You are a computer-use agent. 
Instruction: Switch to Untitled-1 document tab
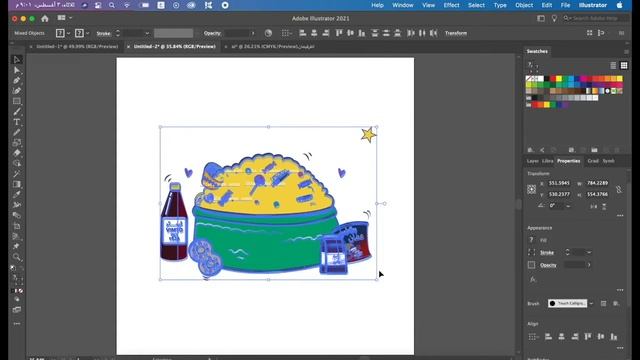tap(77, 47)
